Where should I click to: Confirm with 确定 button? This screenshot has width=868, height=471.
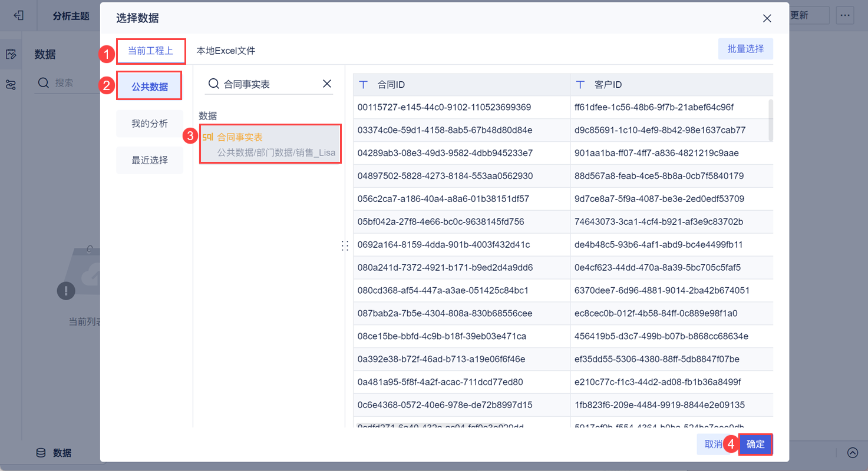(755, 445)
